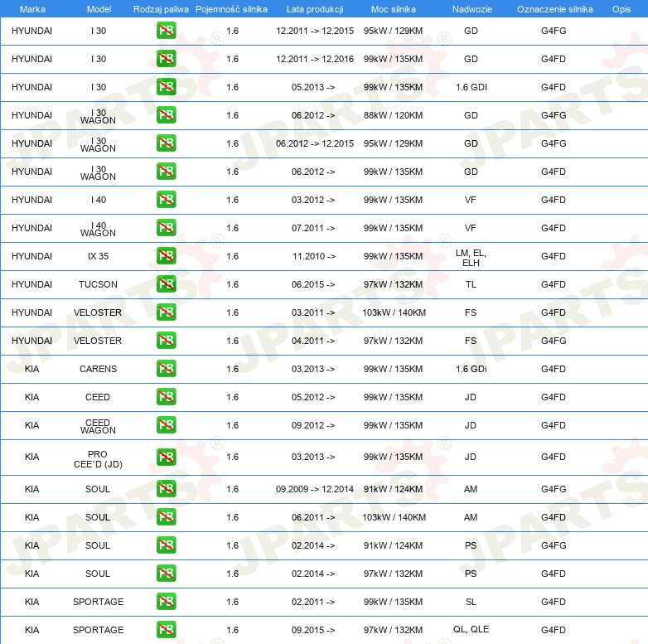Click 103kW / 140KM in VELOSTER row

click(x=394, y=312)
